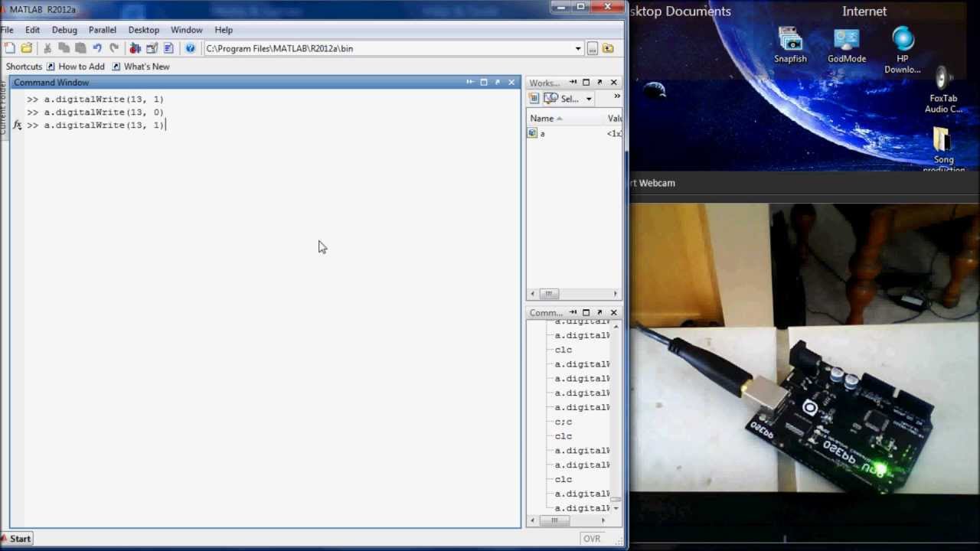The image size is (980, 551).
Task: Click the current folder path field
Action: pyautogui.click(x=388, y=48)
